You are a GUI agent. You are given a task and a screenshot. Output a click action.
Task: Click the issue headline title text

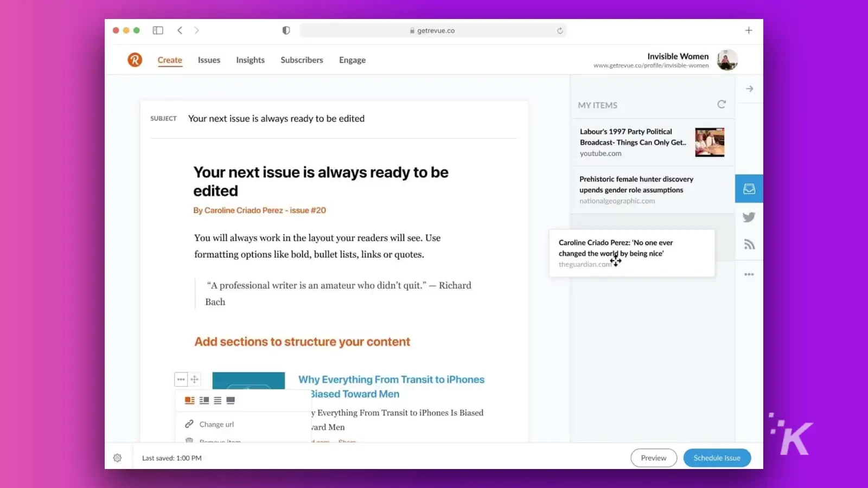click(x=321, y=182)
